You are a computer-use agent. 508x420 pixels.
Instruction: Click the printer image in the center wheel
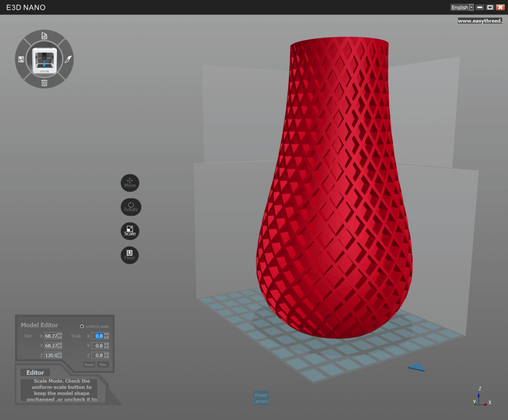[44, 59]
